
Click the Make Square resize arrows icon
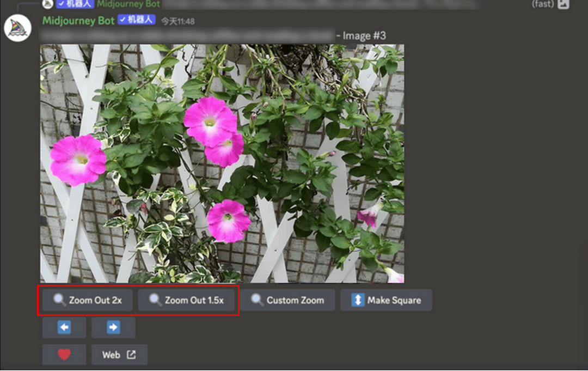pos(358,300)
